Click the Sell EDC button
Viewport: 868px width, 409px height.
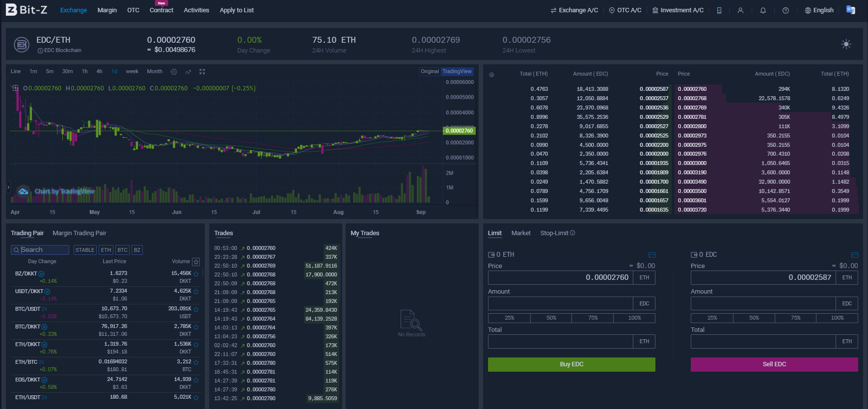tap(774, 364)
